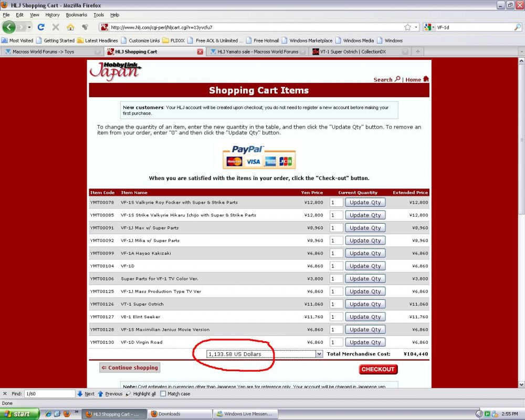This screenshot has width=525, height=420.
Task: Click the Find text input field
Action: tap(49, 394)
